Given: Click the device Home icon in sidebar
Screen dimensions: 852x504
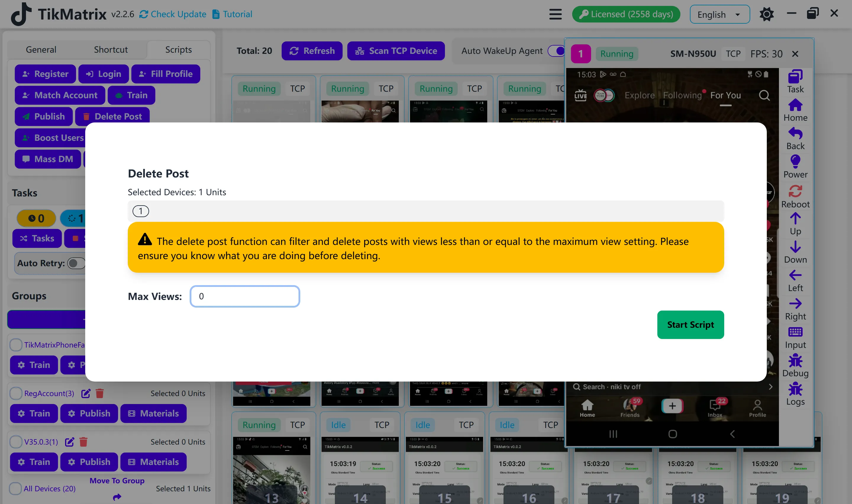Looking at the screenshot, I should pos(795,106).
